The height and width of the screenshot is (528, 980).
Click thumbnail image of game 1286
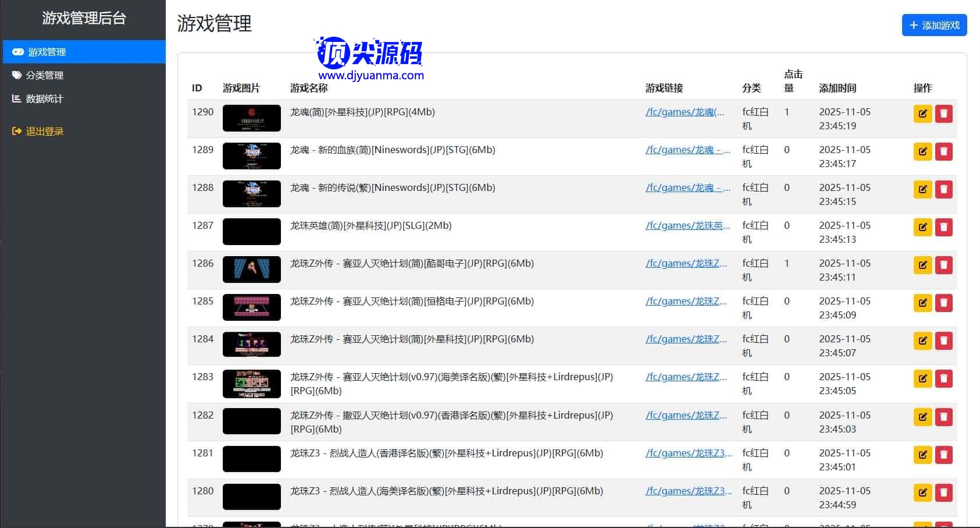click(251, 269)
